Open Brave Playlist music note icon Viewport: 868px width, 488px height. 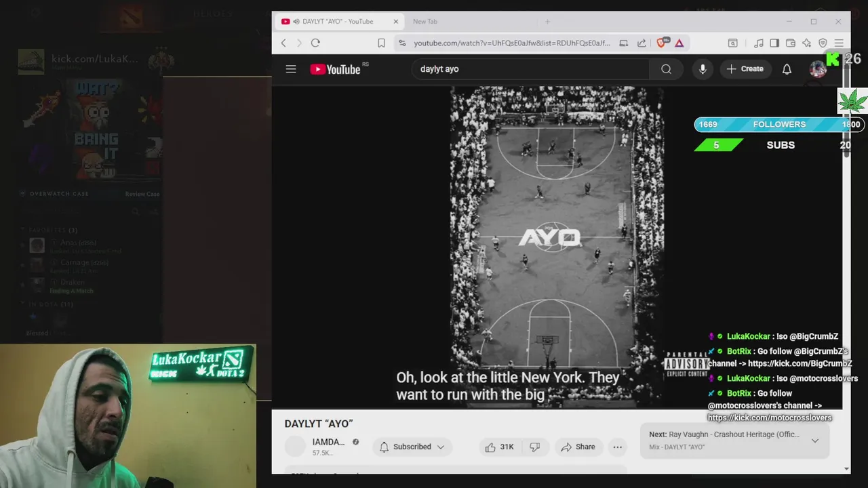[x=759, y=43]
